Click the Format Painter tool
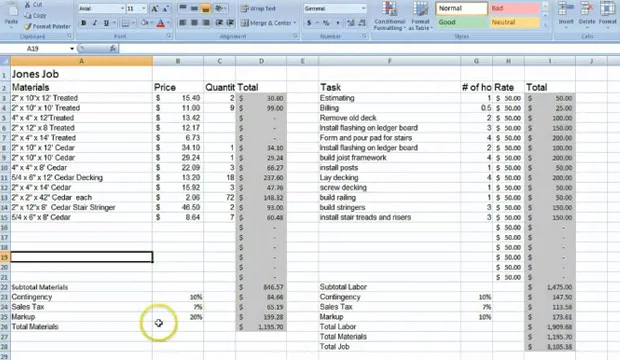Viewport: 620px width, 360px height. [x=47, y=26]
